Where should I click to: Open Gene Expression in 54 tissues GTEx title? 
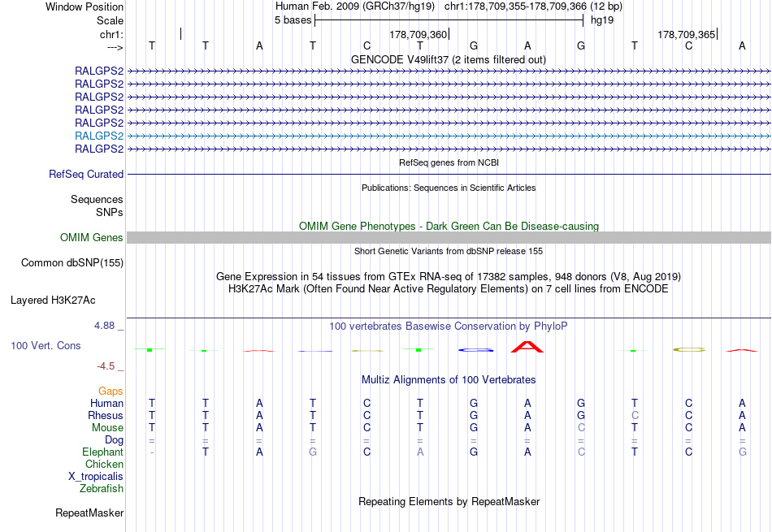point(449,277)
